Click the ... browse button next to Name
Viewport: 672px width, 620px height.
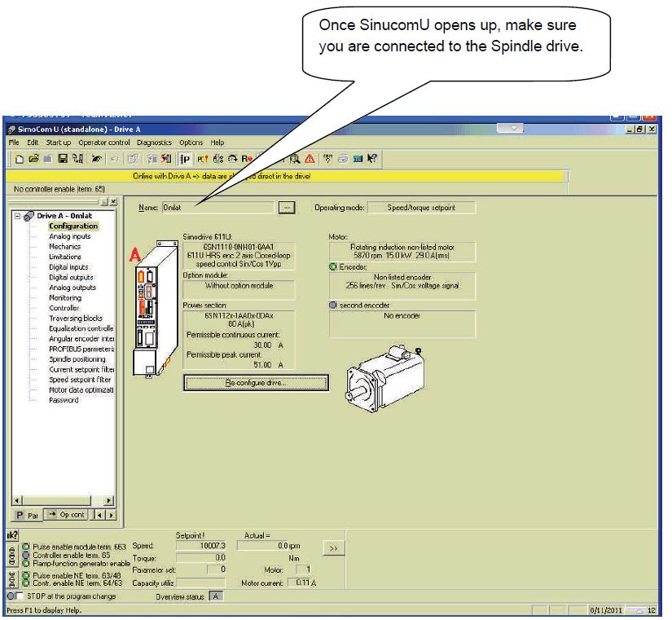point(286,208)
